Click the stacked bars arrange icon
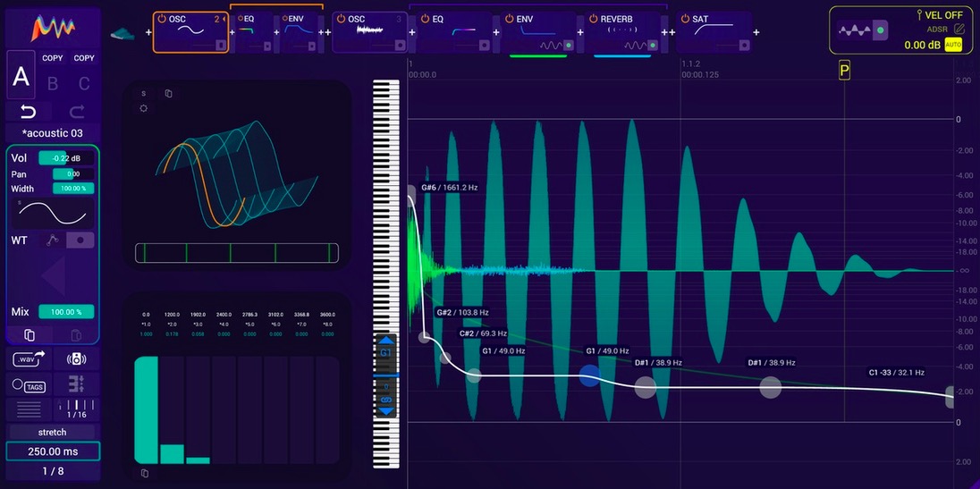Screen dimensions: 980x489 click(76, 384)
